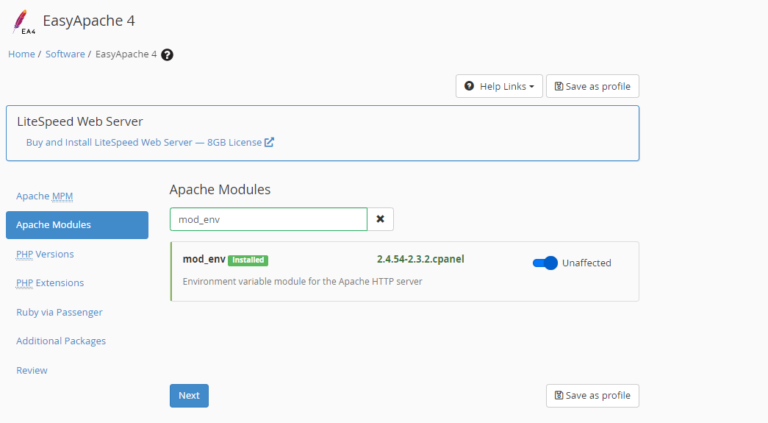Screen dimensions: 768x423
Task: Follow the Buy and Install LiteSpeed link
Action: coord(144,142)
